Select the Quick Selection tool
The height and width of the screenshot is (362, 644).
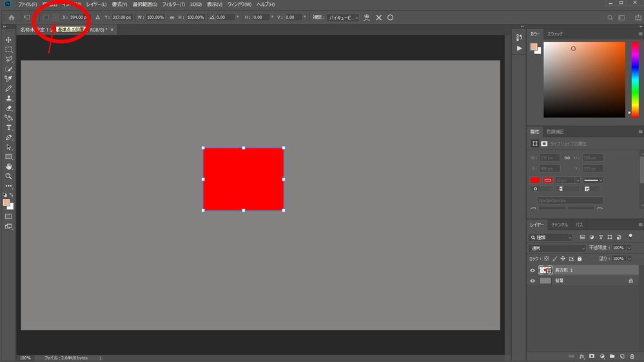pyautogui.click(x=8, y=69)
